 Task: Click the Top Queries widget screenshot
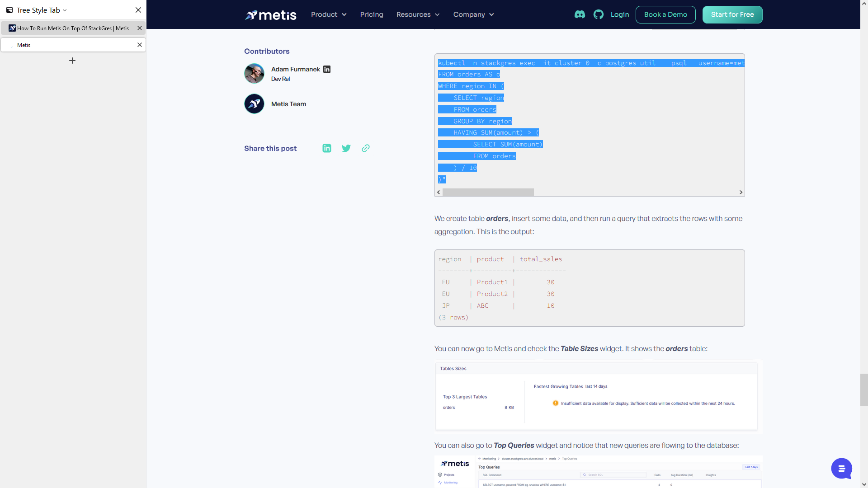(x=599, y=472)
